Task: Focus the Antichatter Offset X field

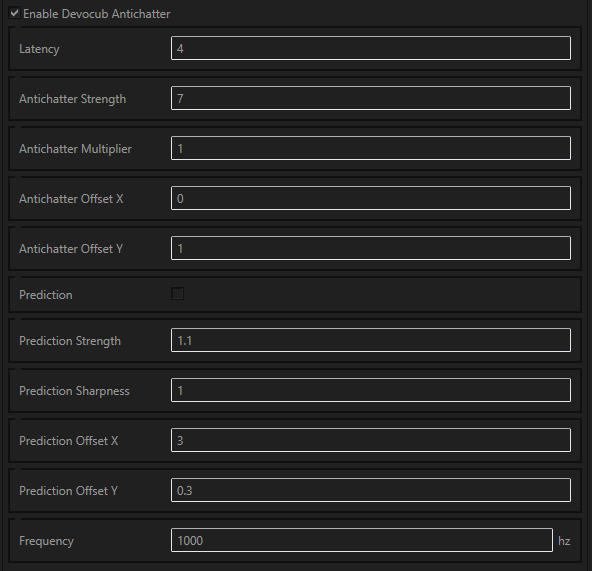Action: click(x=371, y=198)
